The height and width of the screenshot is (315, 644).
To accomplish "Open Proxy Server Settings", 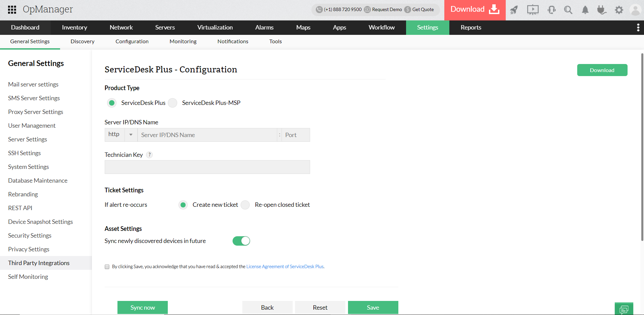I will [x=36, y=112].
